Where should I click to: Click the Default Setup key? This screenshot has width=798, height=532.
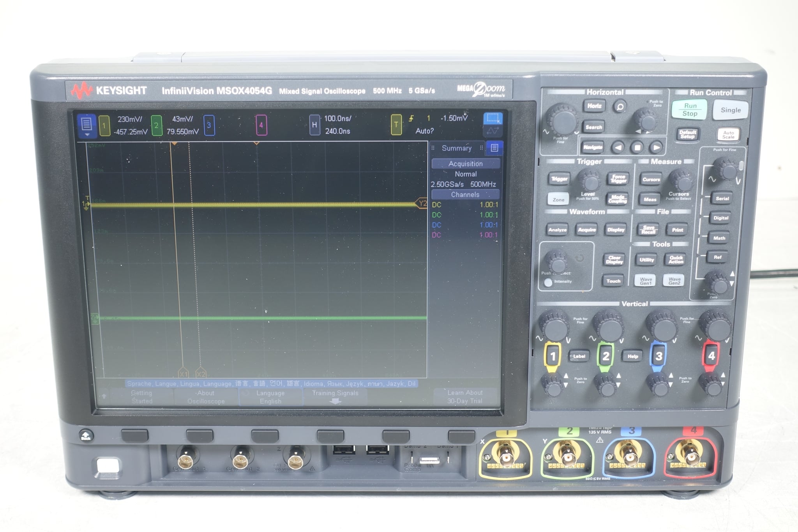(688, 134)
